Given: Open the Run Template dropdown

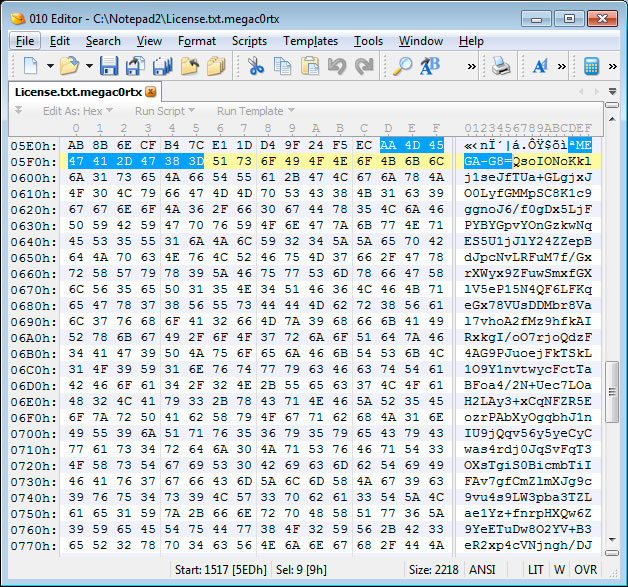Looking at the screenshot, I should [256, 111].
